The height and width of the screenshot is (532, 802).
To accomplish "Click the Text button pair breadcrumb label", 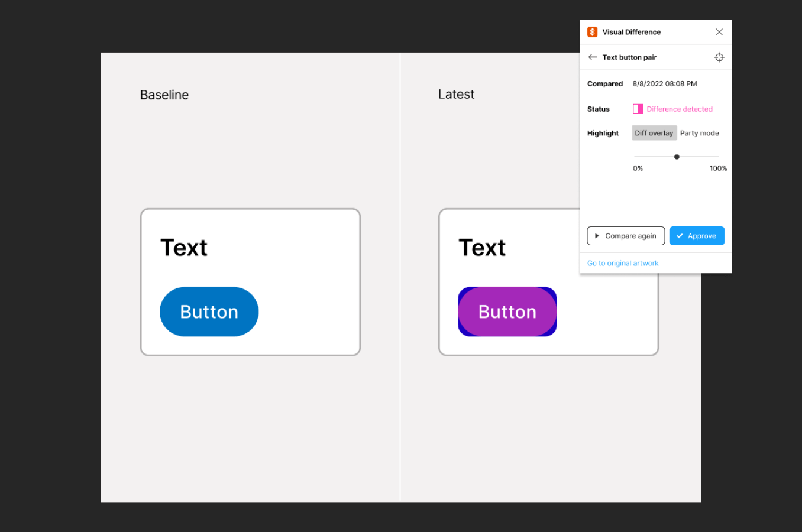I will [x=629, y=57].
